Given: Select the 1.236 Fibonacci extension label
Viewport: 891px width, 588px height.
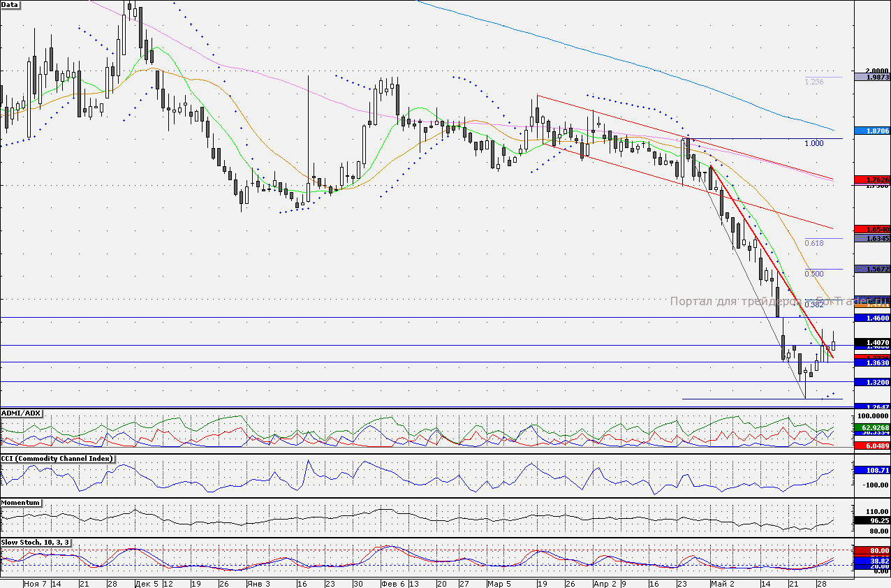Looking at the screenshot, I should coord(813,82).
